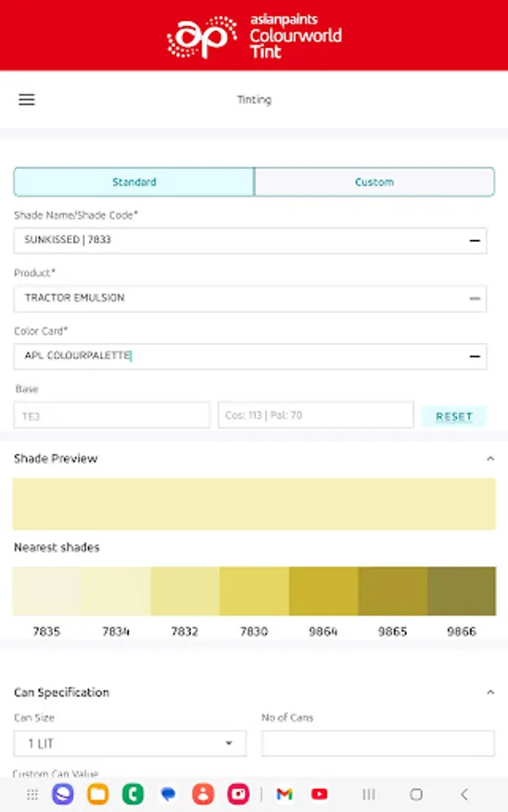The width and height of the screenshot is (508, 812).
Task: Clear the TRACTOR EMULSION product field
Action: coord(475,299)
